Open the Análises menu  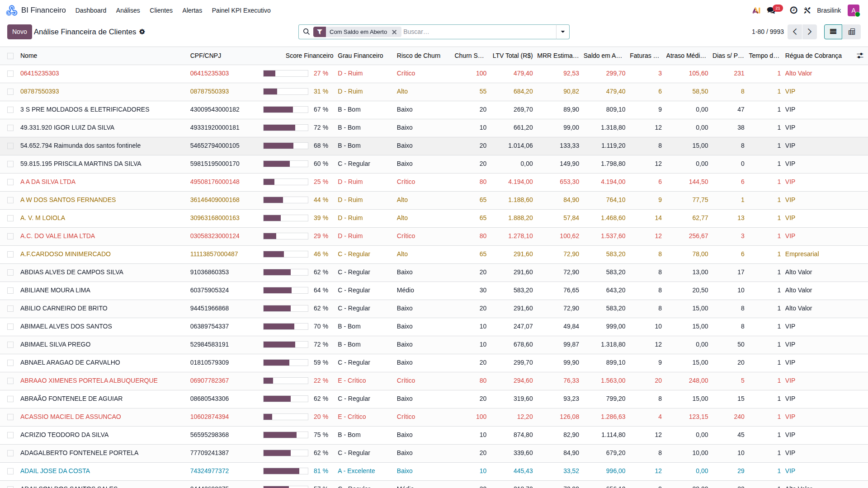point(128,10)
